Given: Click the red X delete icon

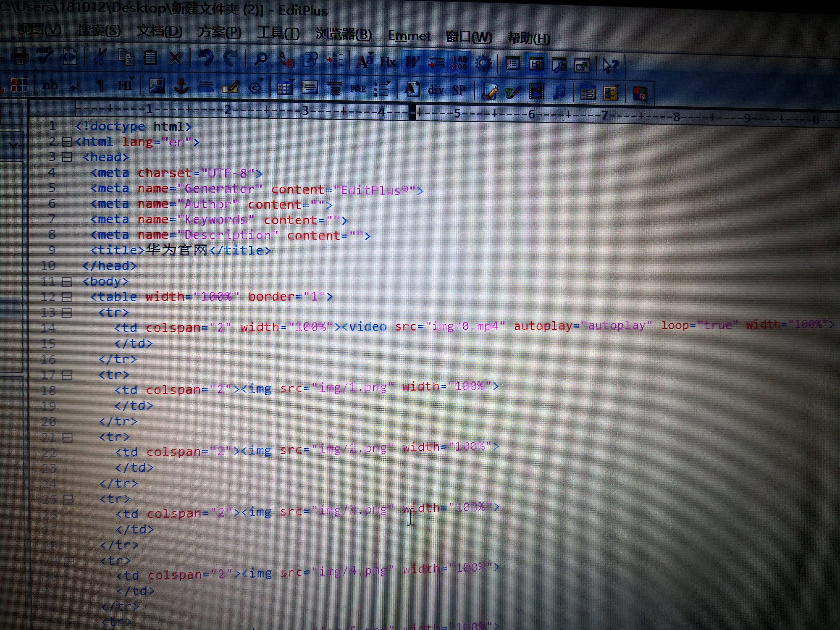Looking at the screenshot, I should click(x=175, y=58).
